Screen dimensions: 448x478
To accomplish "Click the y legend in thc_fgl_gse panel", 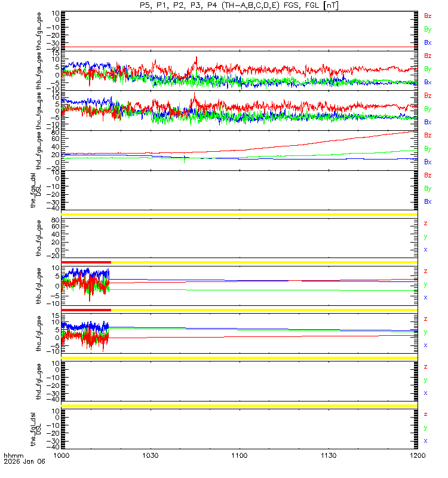I will click(x=425, y=333).
